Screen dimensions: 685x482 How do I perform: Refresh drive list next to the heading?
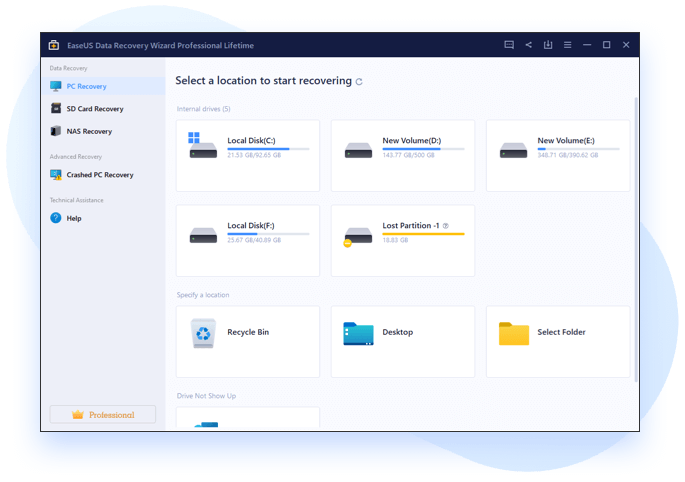[x=359, y=82]
